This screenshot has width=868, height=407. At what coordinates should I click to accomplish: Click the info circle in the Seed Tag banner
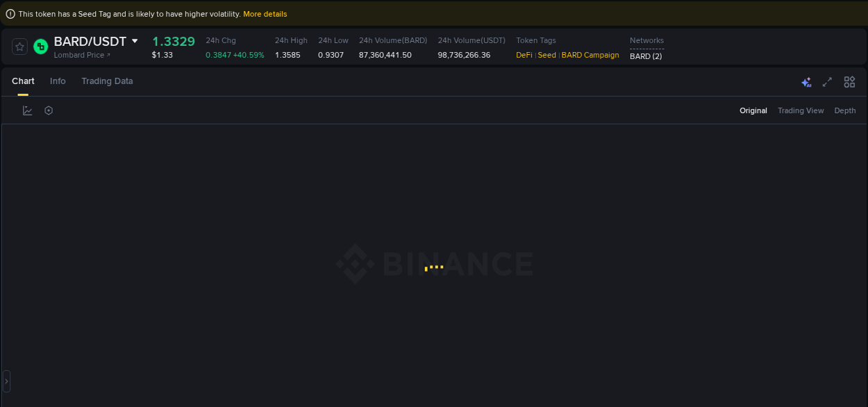tap(9, 13)
